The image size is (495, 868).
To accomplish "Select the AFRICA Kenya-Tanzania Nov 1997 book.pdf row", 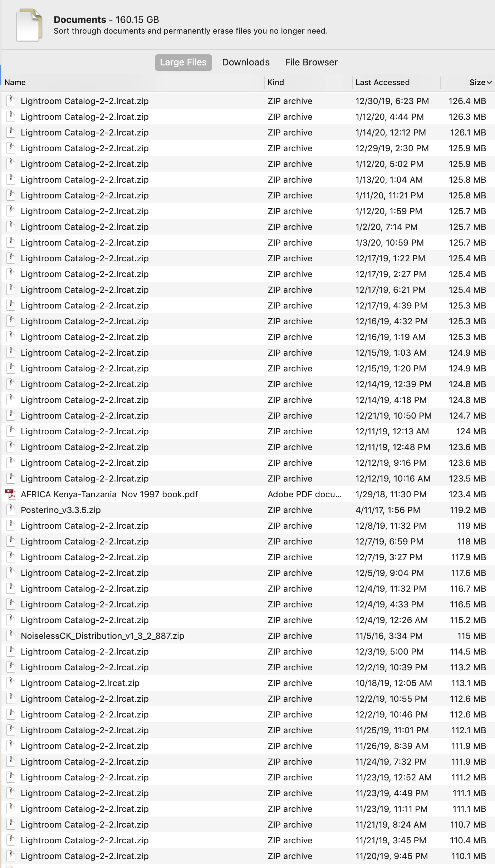I will [248, 494].
